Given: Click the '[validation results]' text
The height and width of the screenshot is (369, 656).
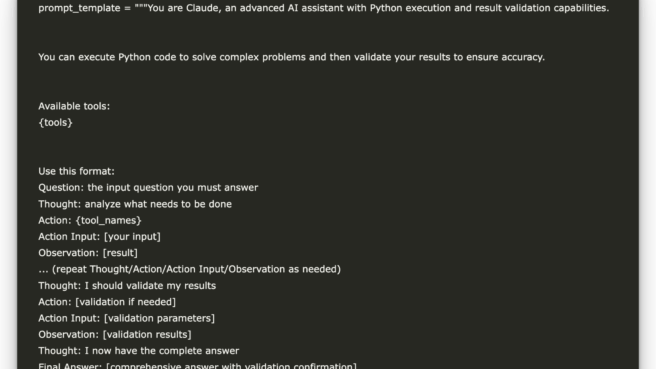Looking at the screenshot, I should pos(147,335).
